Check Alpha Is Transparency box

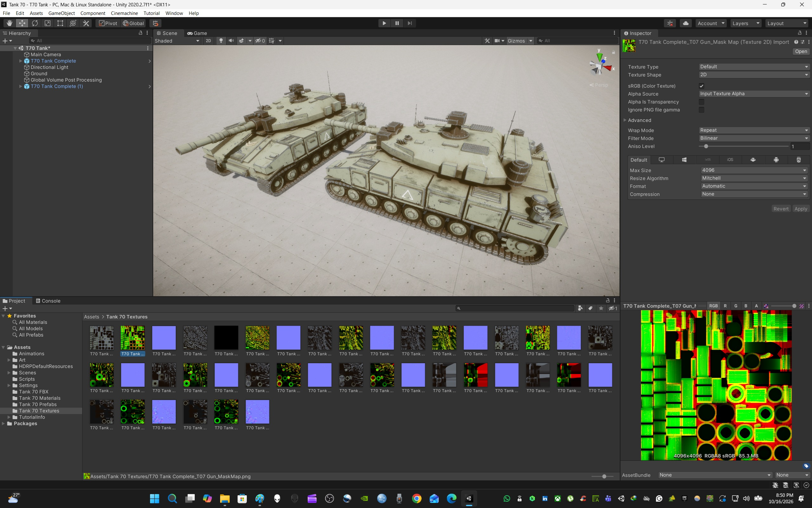pos(702,102)
